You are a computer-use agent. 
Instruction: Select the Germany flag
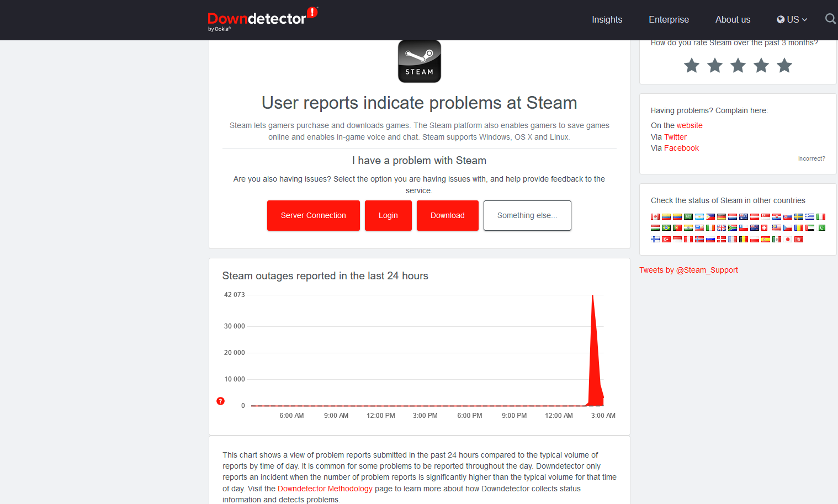[x=722, y=216]
